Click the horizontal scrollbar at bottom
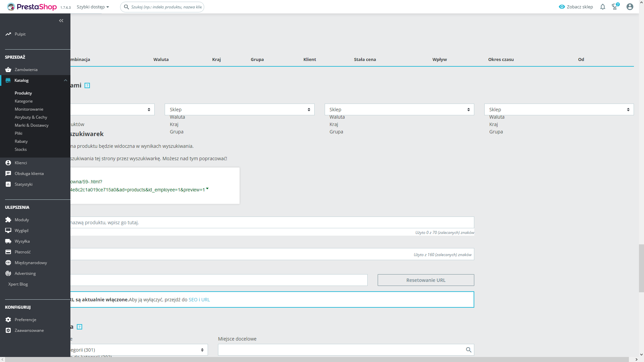This screenshot has height=362, width=644. 315,359
